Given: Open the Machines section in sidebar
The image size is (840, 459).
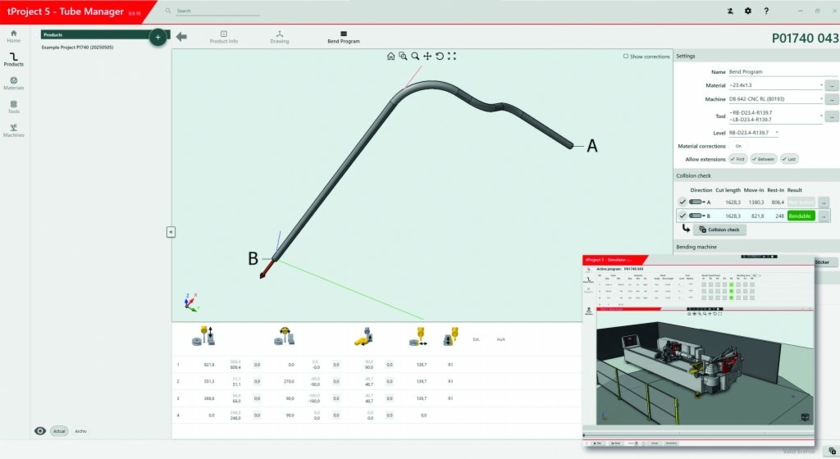Looking at the screenshot, I should [13, 131].
